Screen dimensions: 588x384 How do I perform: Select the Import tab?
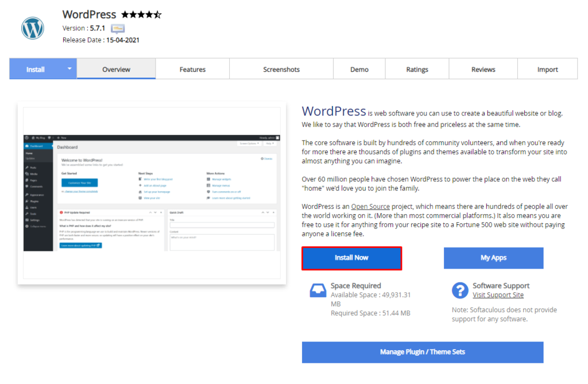pyautogui.click(x=547, y=68)
